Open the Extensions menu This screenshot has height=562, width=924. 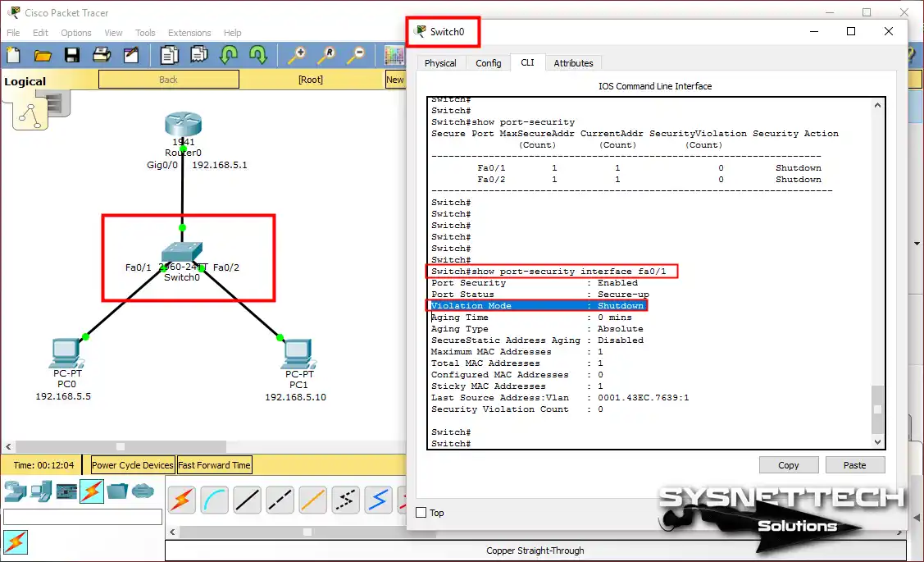coord(189,33)
